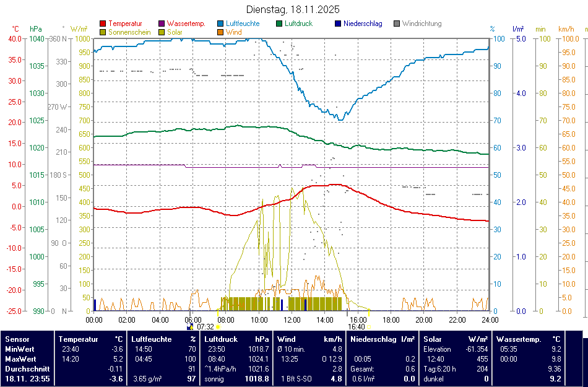Click the sunset time 16:40 label
This screenshot has width=588, height=387.
[x=356, y=327]
